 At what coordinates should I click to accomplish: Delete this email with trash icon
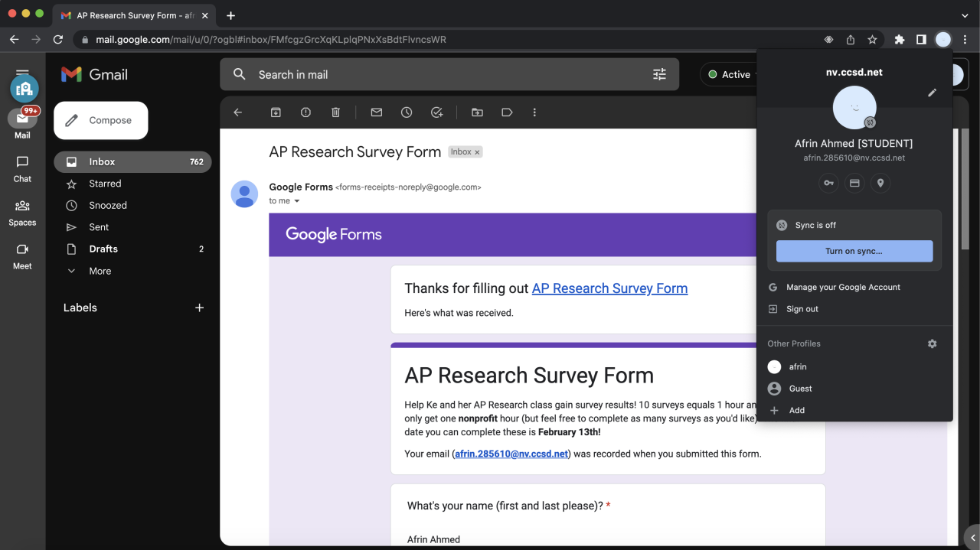[335, 112]
